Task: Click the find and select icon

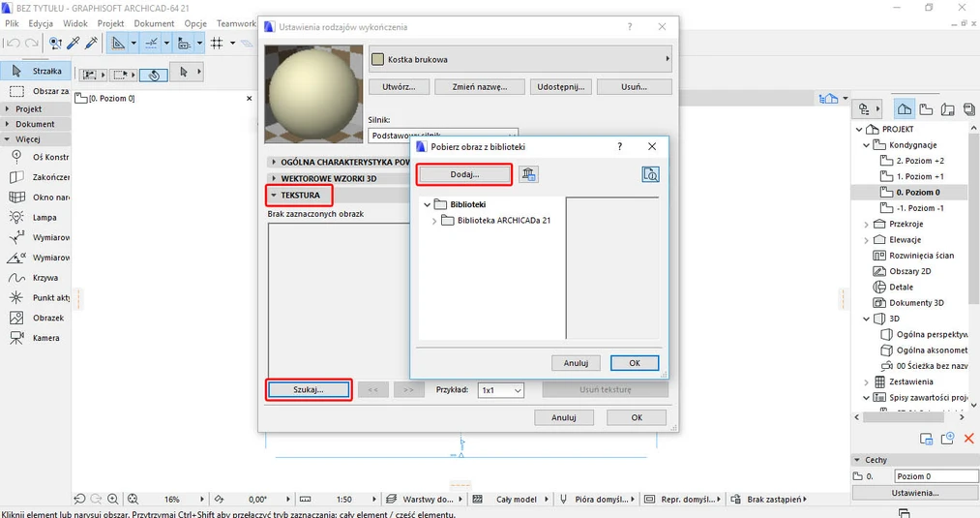Action: 55,44
